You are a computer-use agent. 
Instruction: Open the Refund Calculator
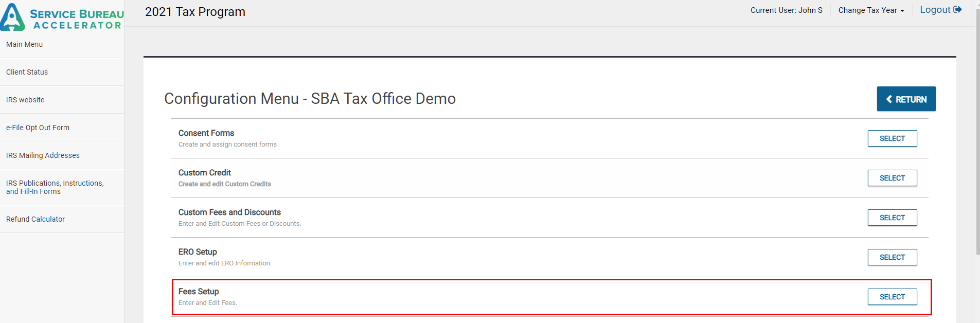click(35, 219)
